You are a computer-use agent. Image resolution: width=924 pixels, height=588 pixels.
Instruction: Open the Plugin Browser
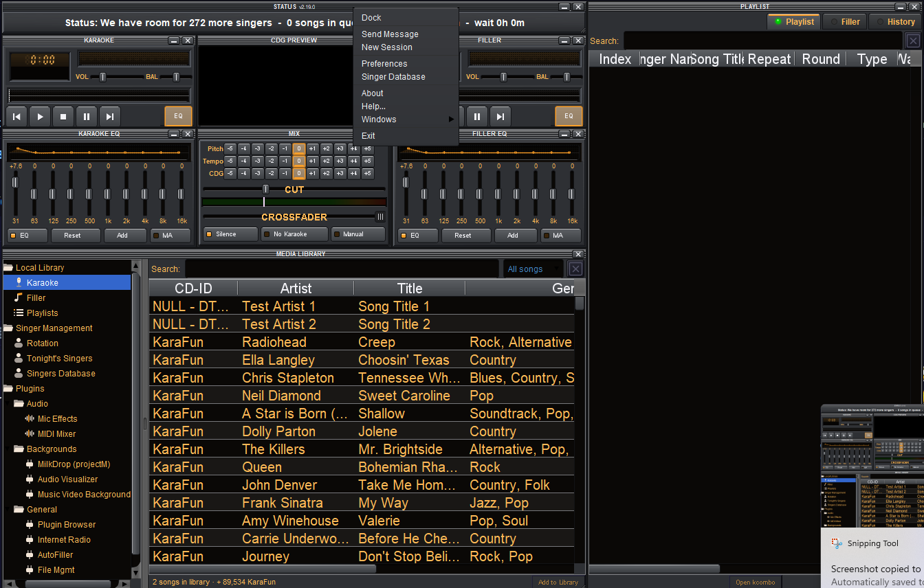click(67, 524)
